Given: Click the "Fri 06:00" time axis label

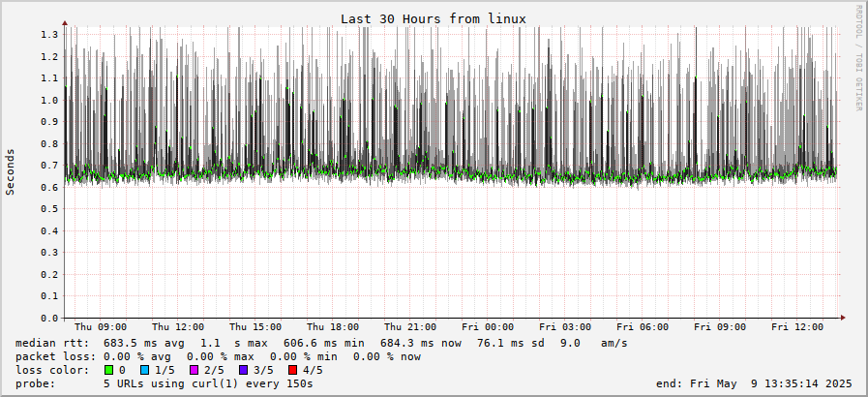Looking at the screenshot, I should 643,327.
